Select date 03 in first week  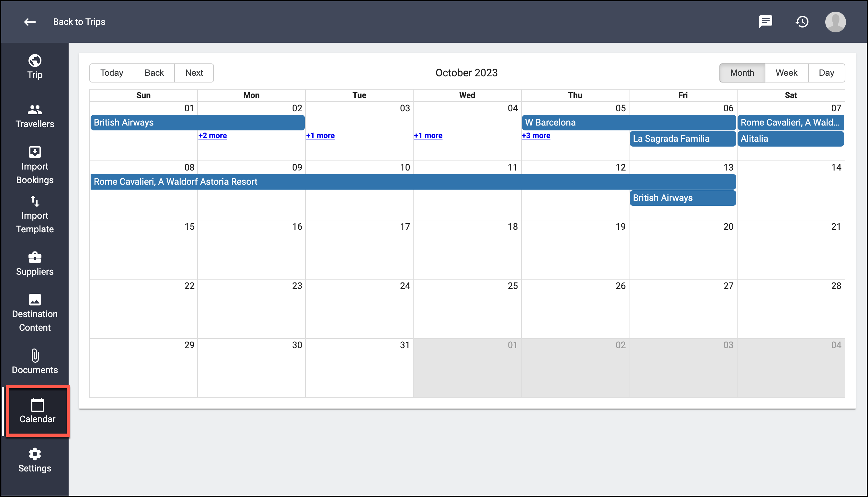(405, 108)
